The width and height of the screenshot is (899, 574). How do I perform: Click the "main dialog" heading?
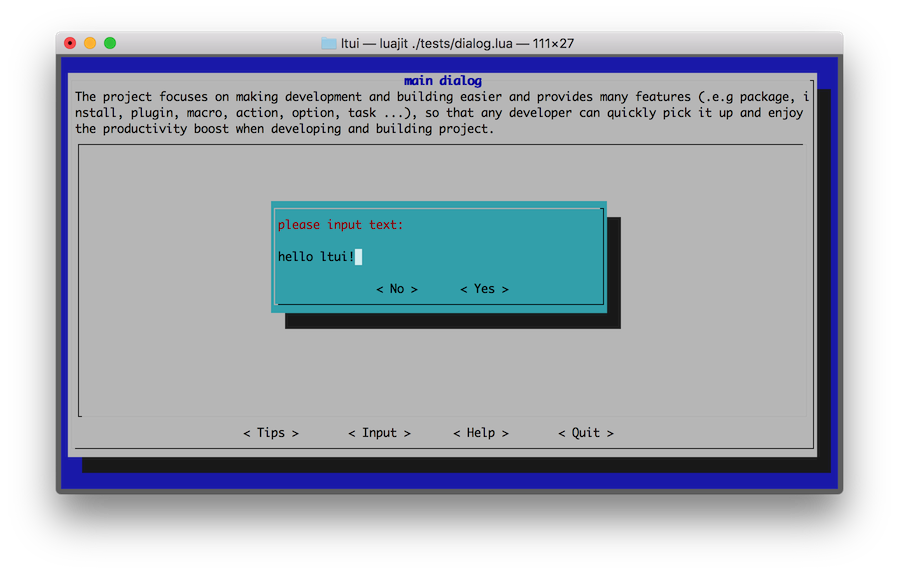[x=442, y=81]
